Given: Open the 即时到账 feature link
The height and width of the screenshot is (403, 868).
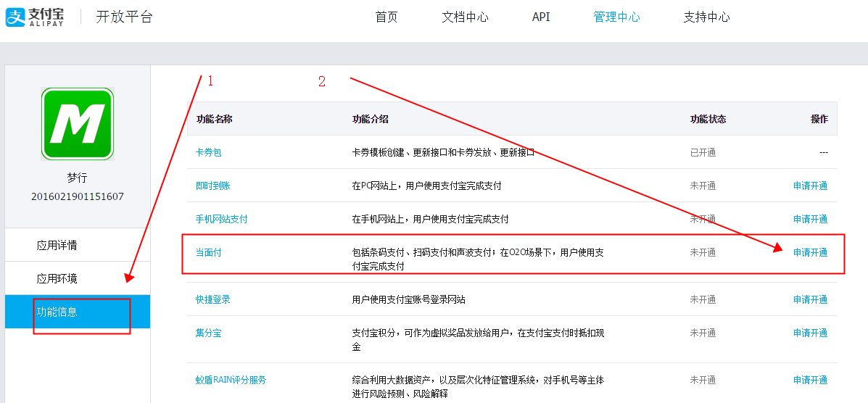Looking at the screenshot, I should coord(213,186).
